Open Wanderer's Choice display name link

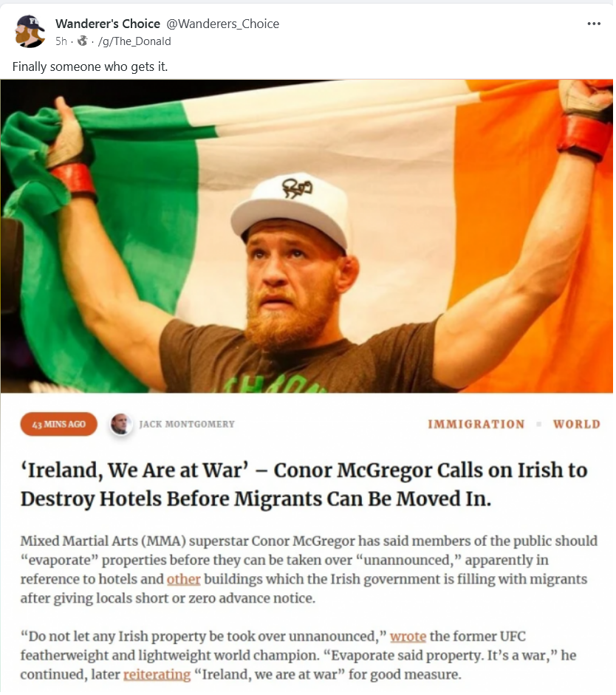coord(108,24)
